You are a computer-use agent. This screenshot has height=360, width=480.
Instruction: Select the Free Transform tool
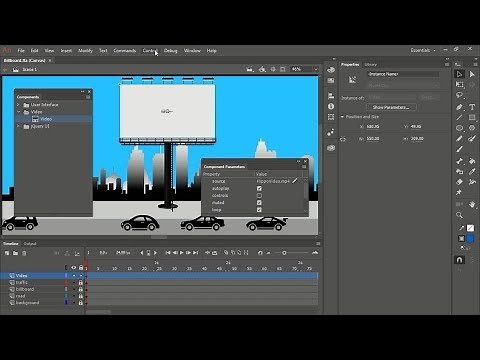(x=459, y=85)
